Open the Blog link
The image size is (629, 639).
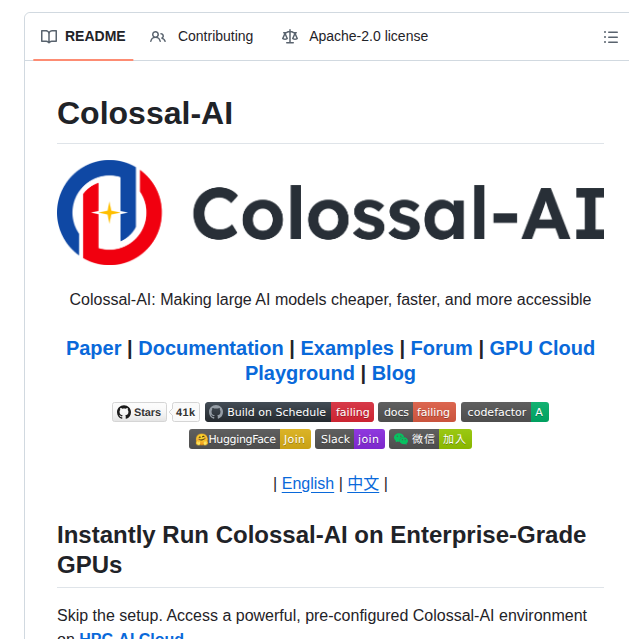click(x=394, y=373)
